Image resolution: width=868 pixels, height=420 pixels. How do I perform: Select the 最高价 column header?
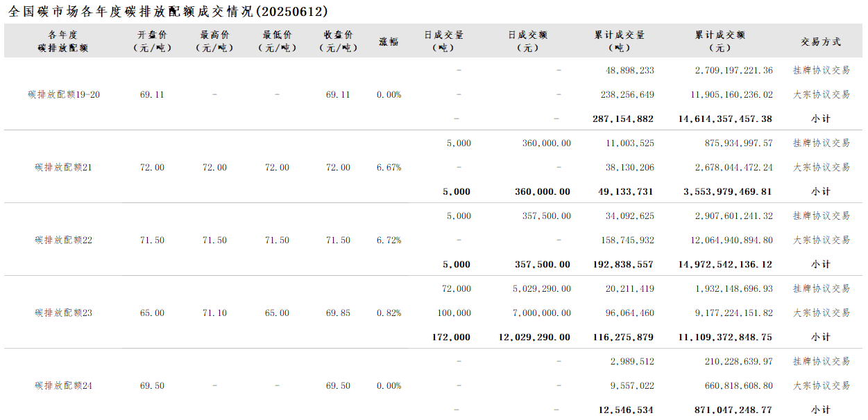(214, 41)
